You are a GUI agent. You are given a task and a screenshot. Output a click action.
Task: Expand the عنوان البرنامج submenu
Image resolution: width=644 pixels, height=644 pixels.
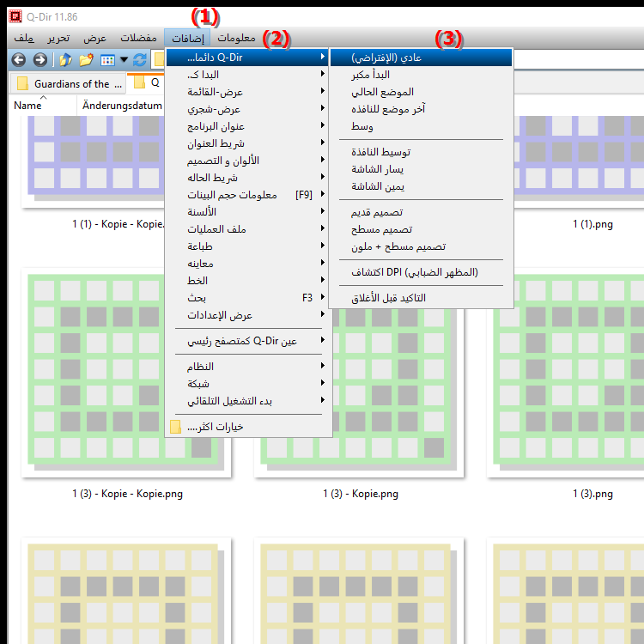(247, 126)
